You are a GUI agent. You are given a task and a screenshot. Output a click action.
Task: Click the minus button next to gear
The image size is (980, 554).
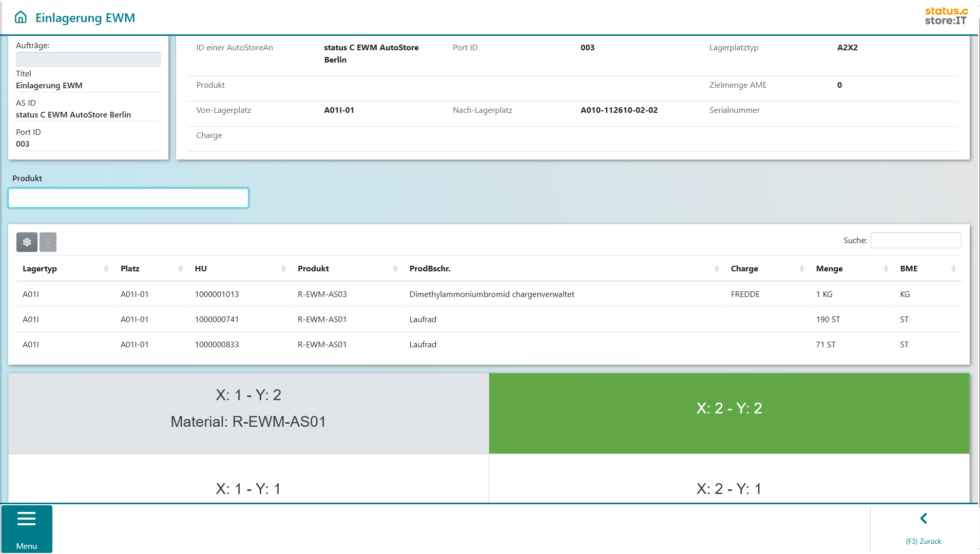pos(48,242)
